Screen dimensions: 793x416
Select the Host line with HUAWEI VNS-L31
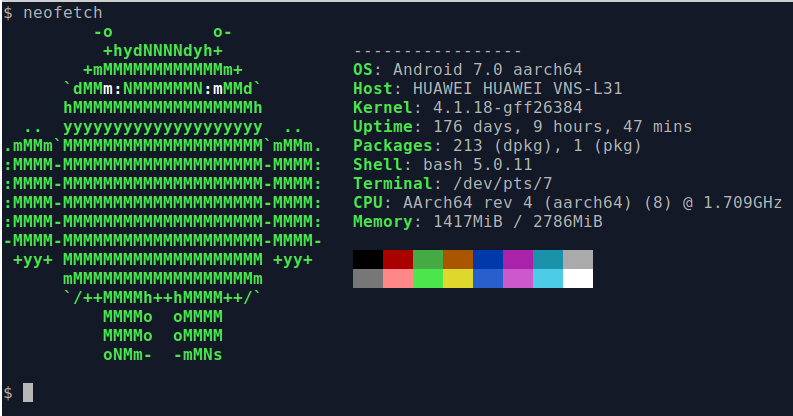pos(488,88)
